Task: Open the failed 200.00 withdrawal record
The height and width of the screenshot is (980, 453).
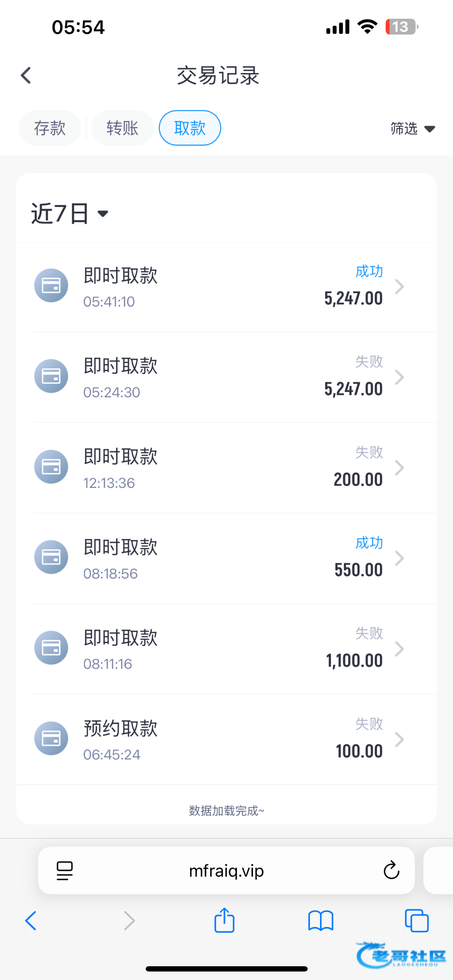Action: tap(229, 468)
